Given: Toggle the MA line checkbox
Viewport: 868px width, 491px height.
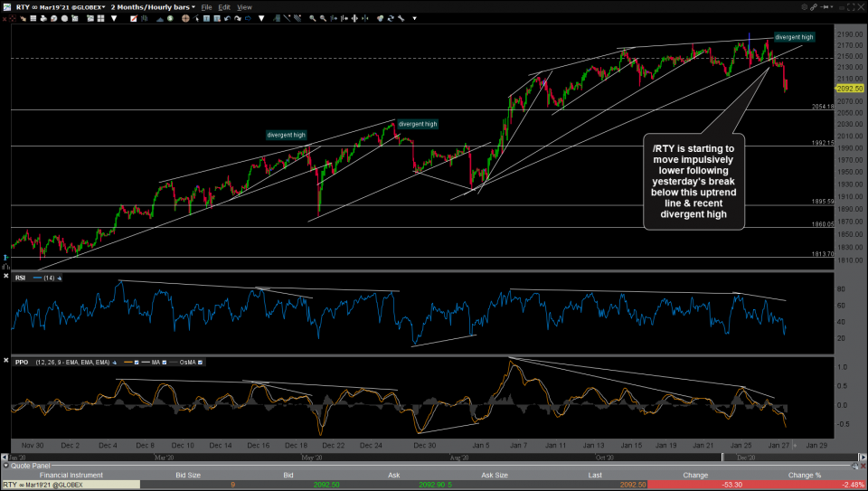Looking at the screenshot, I should (x=165, y=362).
